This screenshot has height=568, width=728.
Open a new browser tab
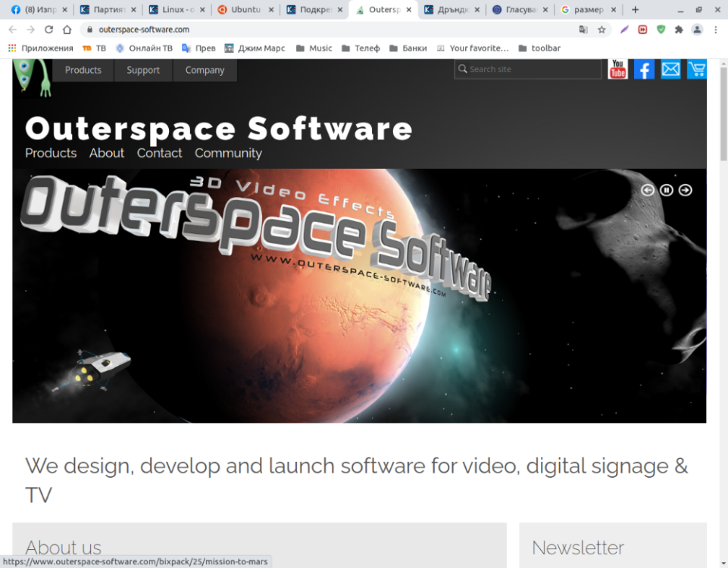[635, 9]
